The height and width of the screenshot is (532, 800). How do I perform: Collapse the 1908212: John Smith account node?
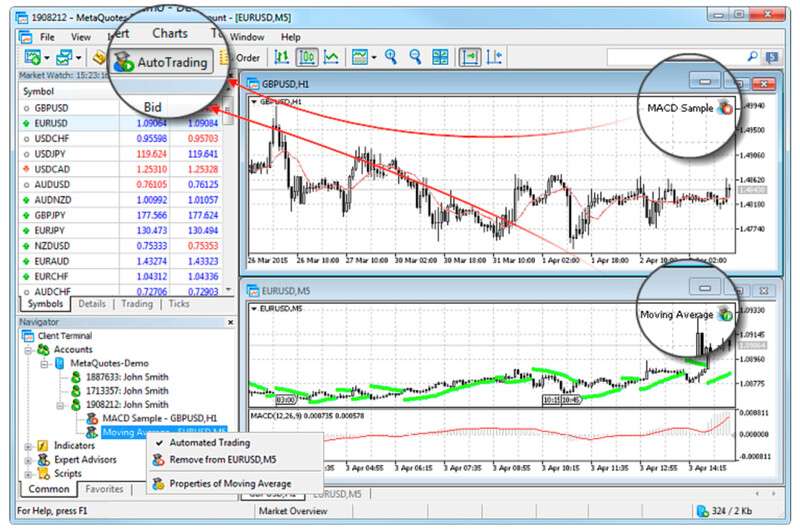coord(60,406)
